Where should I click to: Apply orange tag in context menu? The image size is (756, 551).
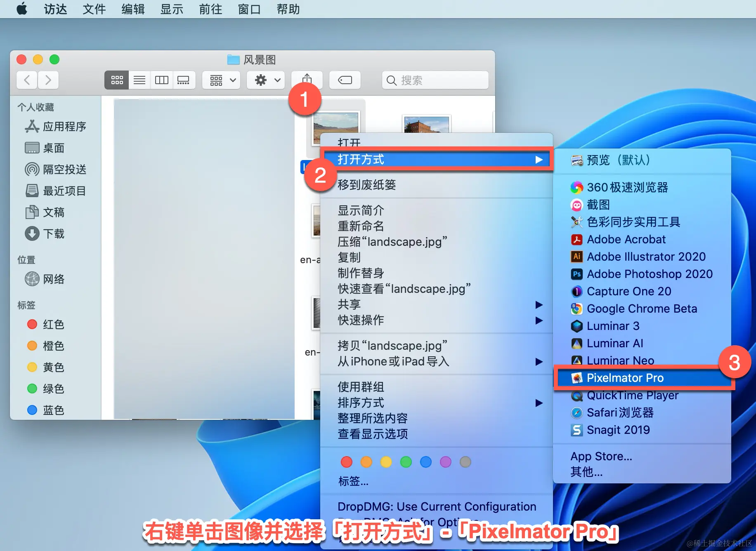click(366, 462)
